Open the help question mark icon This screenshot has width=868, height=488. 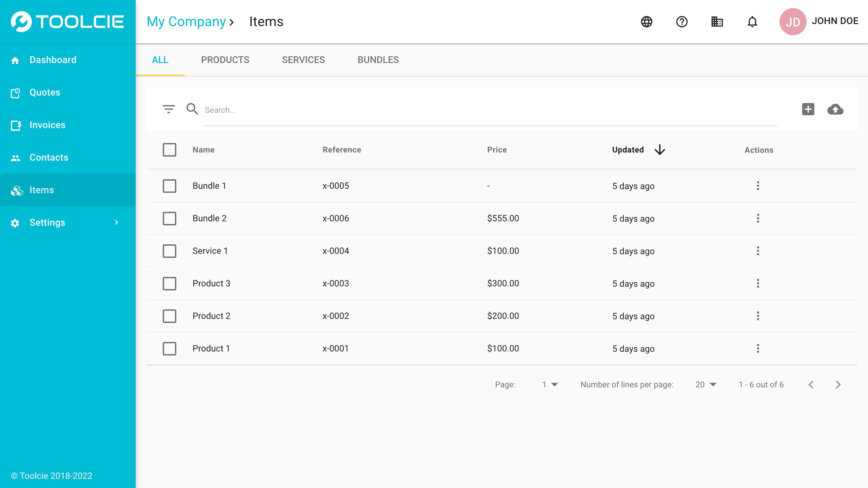[x=682, y=22]
